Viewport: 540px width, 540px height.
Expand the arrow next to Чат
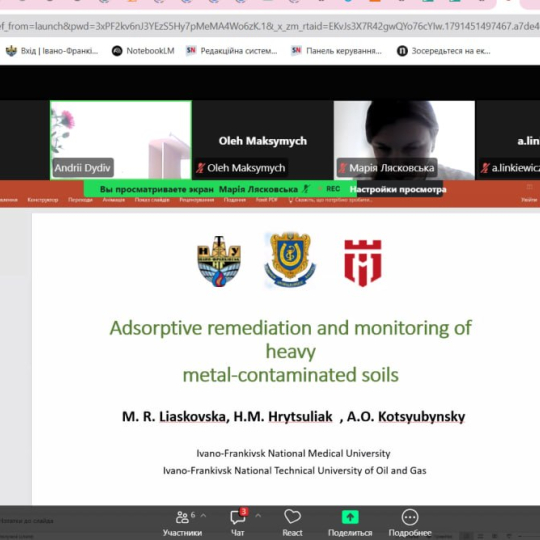pyautogui.click(x=258, y=516)
